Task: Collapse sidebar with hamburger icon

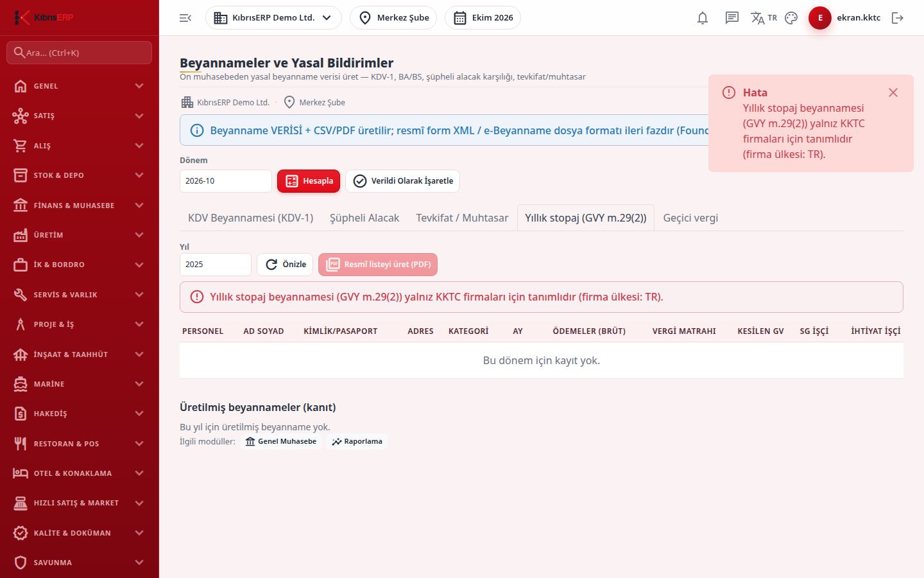Action: (185, 18)
